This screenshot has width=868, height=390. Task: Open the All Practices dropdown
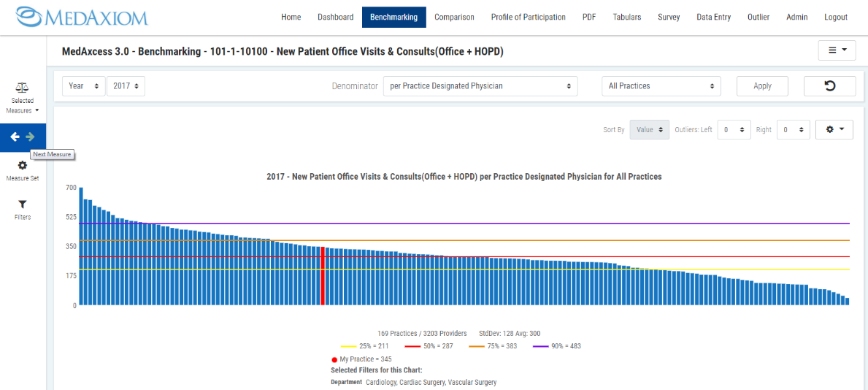661,86
